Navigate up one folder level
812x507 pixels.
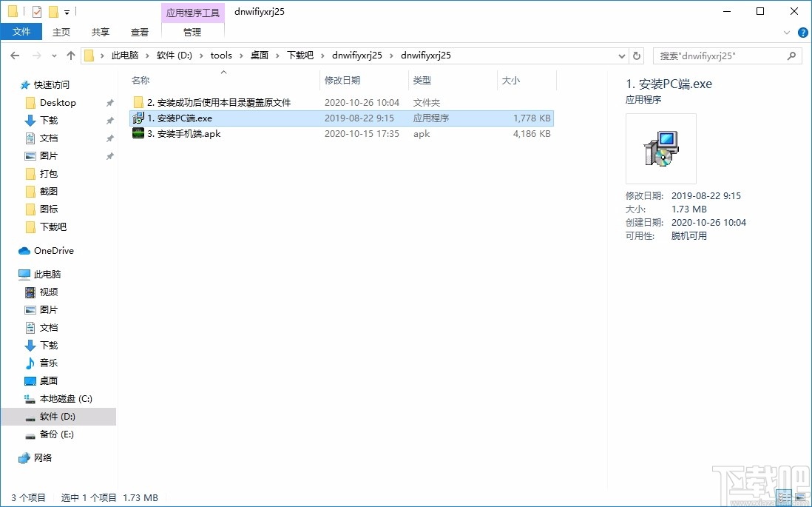click(70, 55)
